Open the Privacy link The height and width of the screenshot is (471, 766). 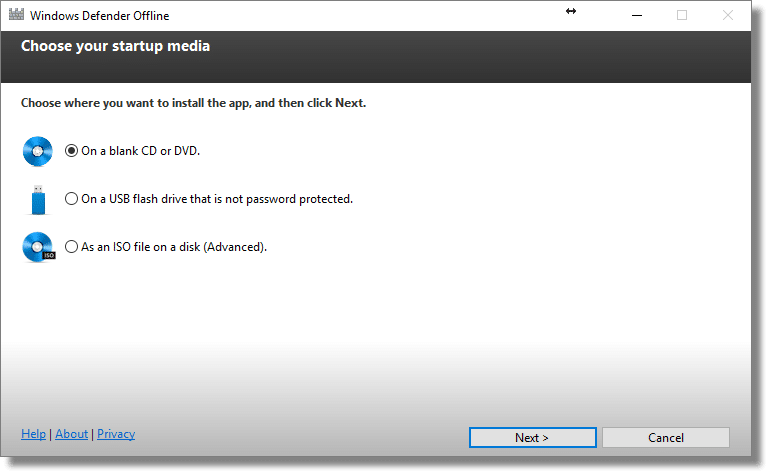pos(116,434)
